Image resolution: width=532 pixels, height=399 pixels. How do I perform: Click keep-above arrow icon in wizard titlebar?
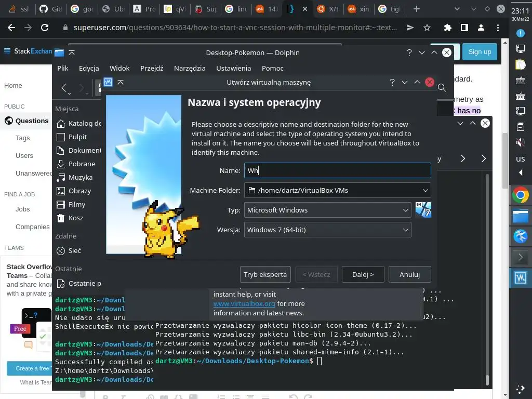coord(121,82)
